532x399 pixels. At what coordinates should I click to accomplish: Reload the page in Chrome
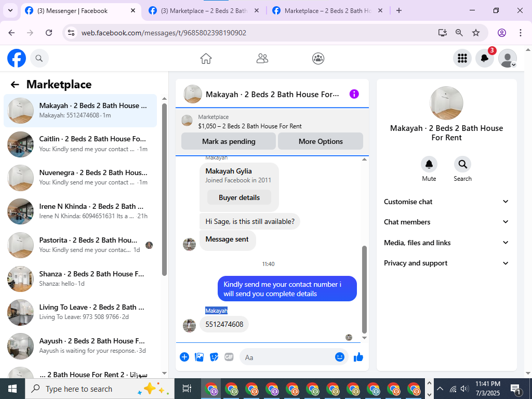(49, 33)
